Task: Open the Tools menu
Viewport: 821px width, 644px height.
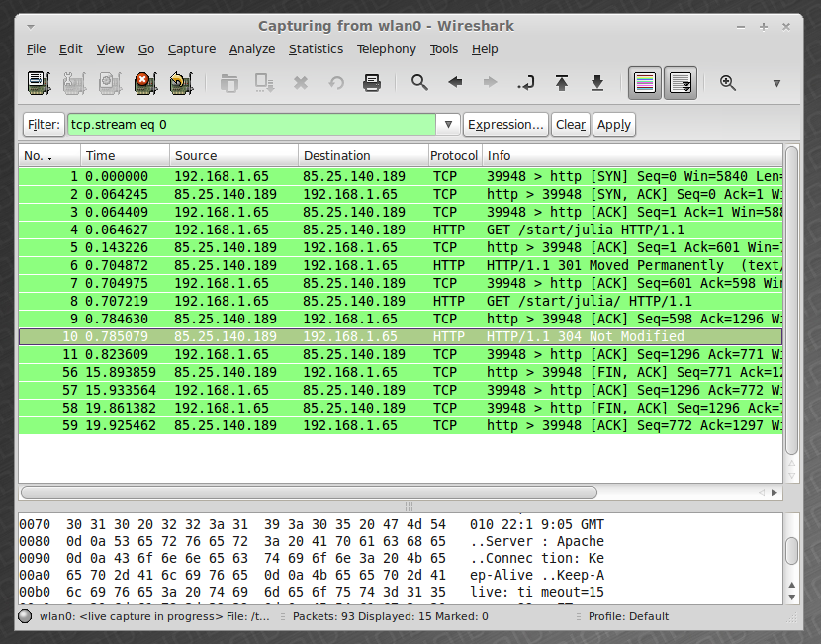Action: 443,49
